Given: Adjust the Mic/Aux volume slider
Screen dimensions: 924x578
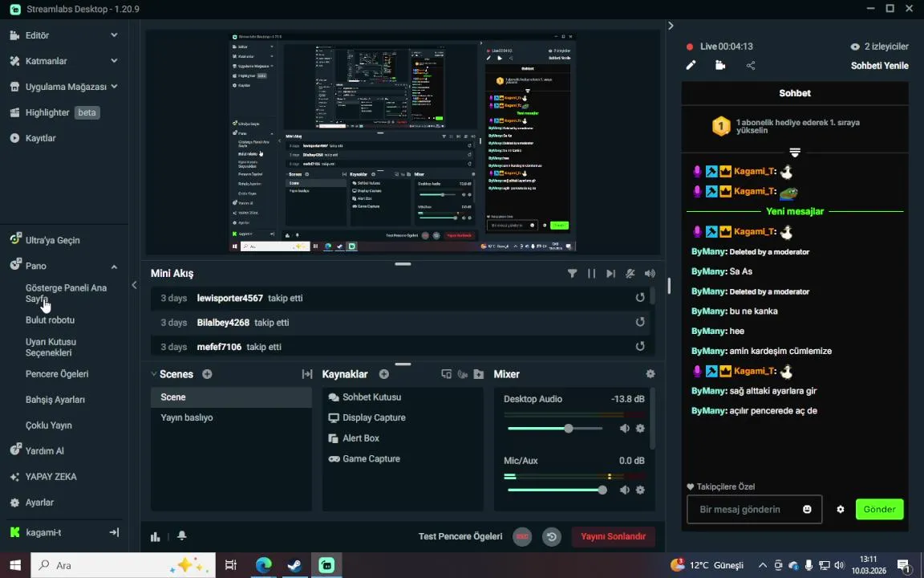Looking at the screenshot, I should [555, 490].
